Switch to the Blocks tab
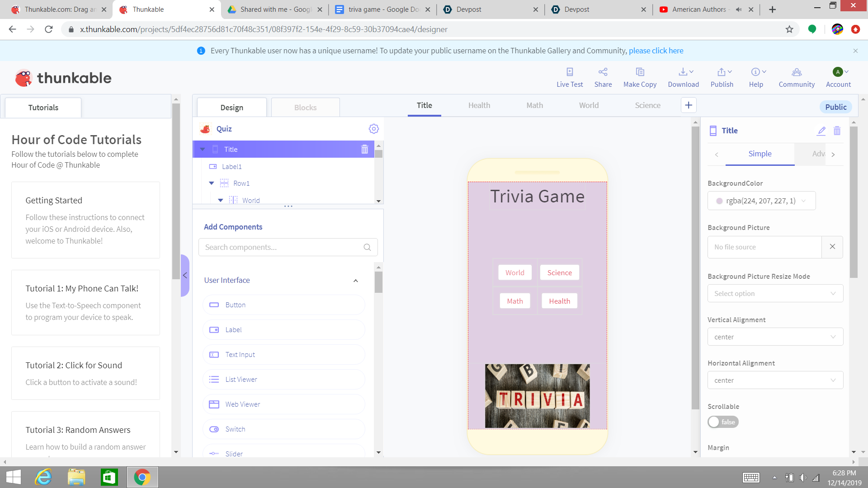868x488 pixels. click(305, 108)
